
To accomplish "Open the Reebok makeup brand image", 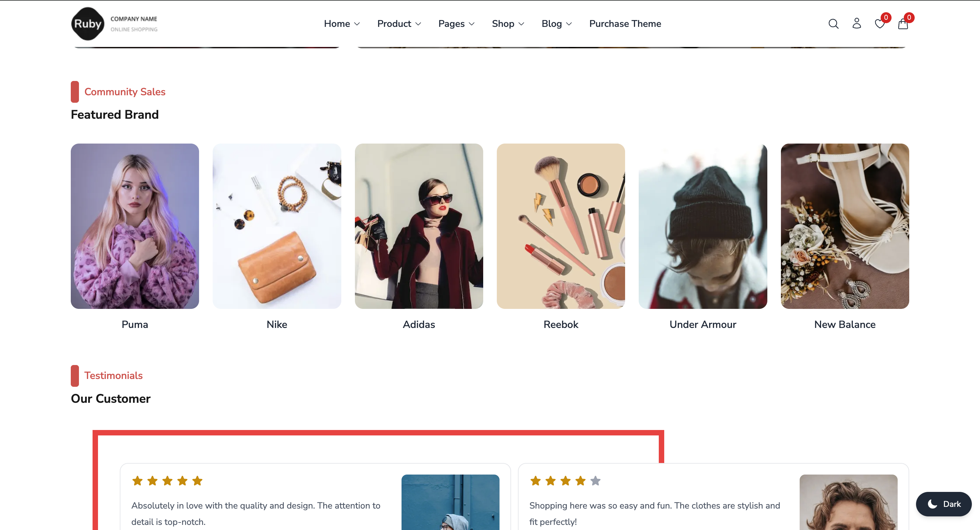I will coord(560,226).
